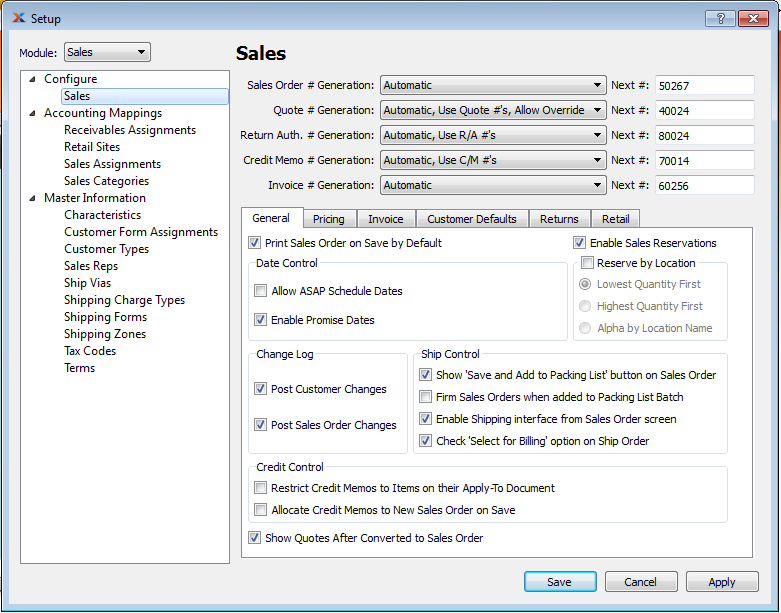781x613 pixels.
Task: Collapse the Accounting Mappings tree node
Action: click(32, 113)
